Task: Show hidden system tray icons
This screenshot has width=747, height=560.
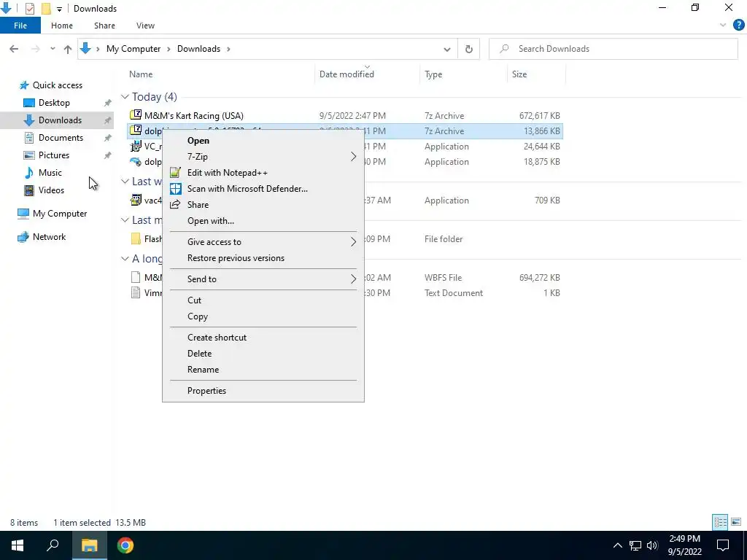Action: click(x=617, y=545)
